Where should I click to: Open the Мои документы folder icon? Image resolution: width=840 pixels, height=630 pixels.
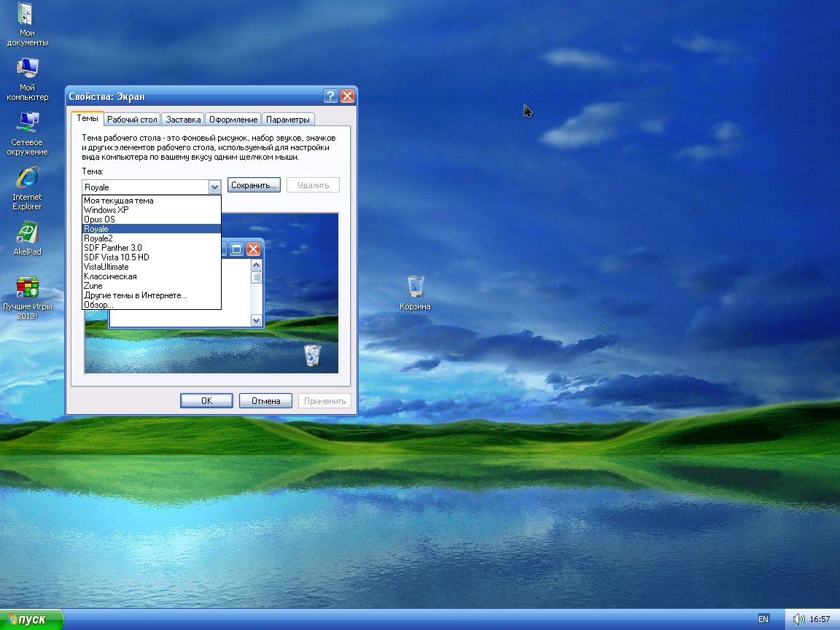[27, 18]
